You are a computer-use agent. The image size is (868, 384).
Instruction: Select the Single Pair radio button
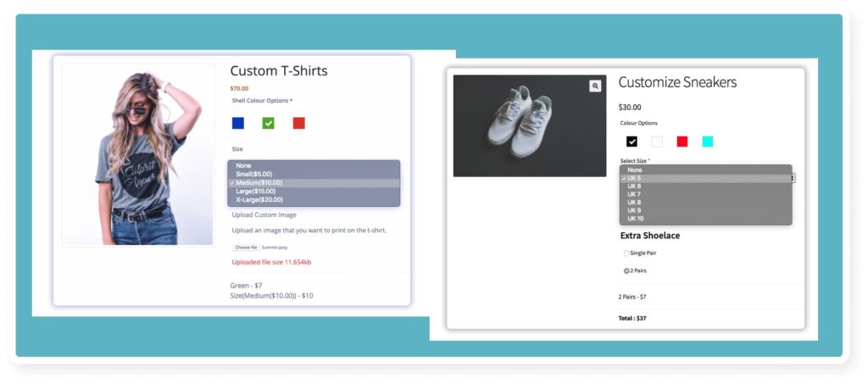point(626,253)
